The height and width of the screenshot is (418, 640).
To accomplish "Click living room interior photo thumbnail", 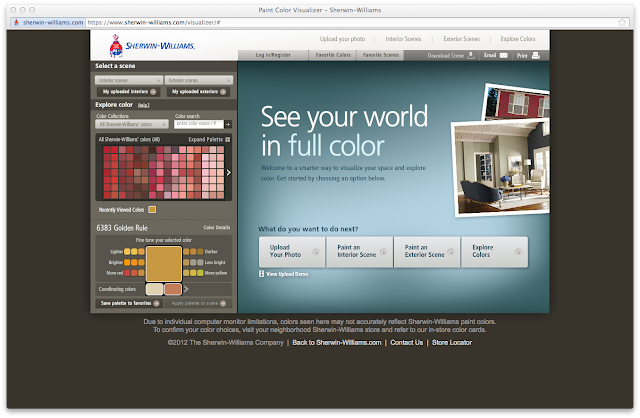I will 502,168.
